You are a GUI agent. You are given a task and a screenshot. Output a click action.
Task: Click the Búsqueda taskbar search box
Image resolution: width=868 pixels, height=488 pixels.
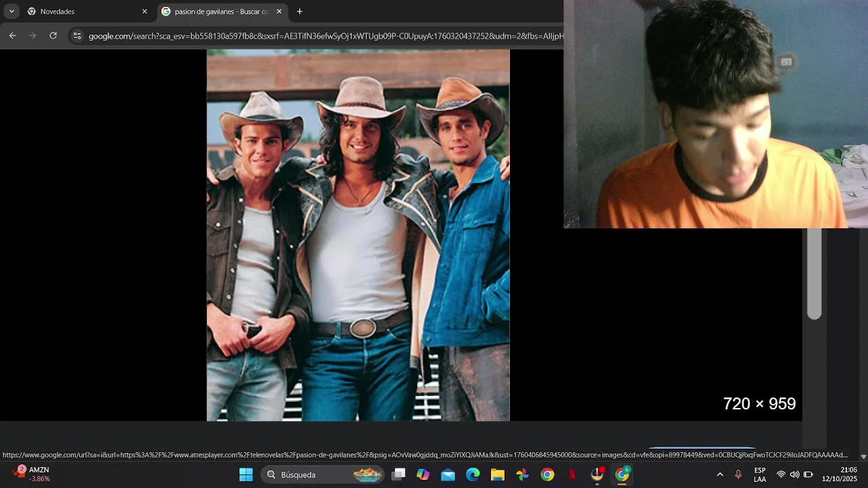321,474
